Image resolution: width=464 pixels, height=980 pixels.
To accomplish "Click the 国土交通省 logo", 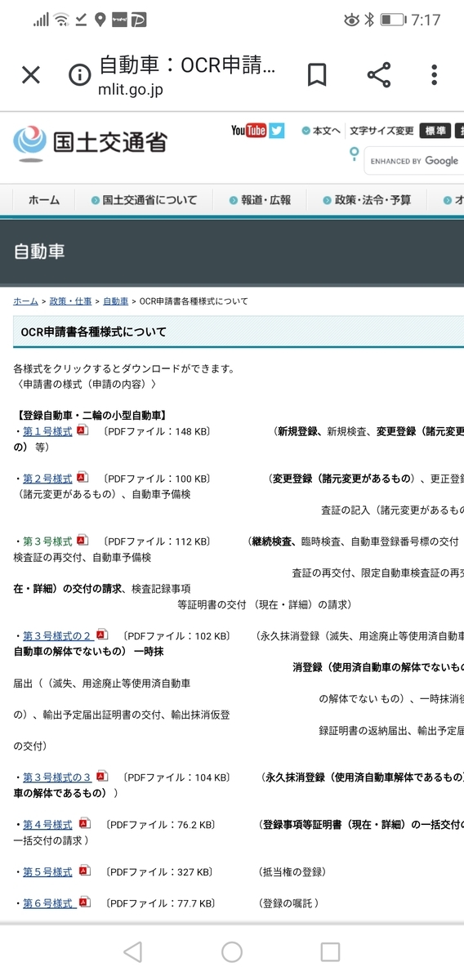I will pos(90,142).
